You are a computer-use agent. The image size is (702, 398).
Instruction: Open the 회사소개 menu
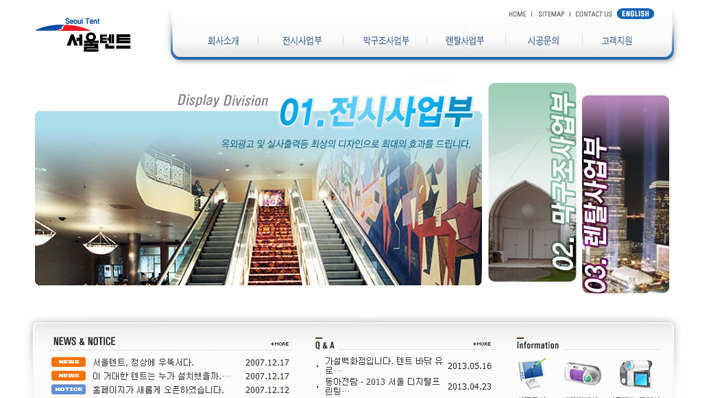coord(223,41)
